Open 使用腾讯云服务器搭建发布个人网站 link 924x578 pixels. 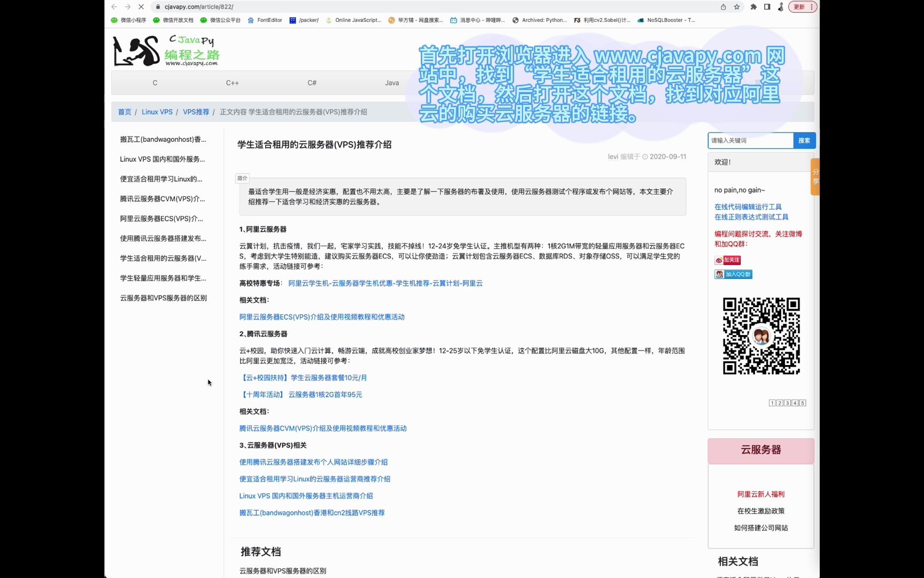click(x=313, y=462)
